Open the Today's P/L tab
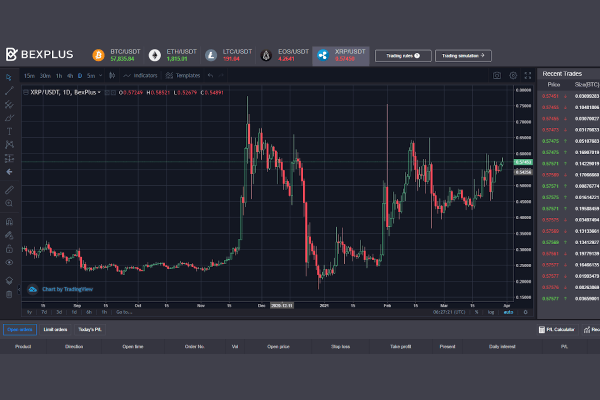The image size is (600, 400). 90,330
